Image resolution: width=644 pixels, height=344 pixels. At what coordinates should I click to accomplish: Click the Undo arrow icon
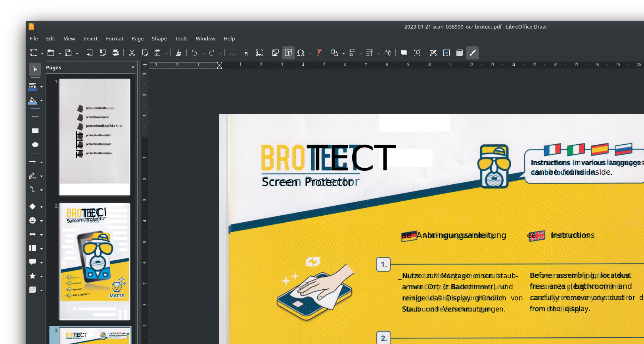point(194,53)
